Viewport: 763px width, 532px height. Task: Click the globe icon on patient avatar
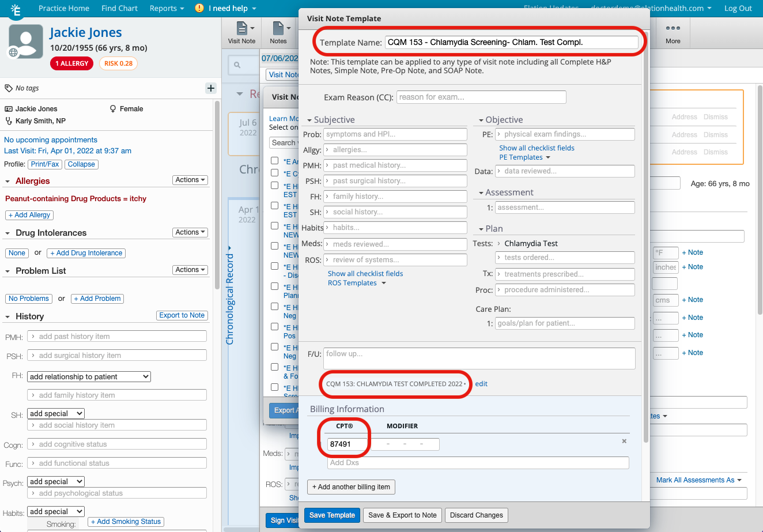point(13,52)
